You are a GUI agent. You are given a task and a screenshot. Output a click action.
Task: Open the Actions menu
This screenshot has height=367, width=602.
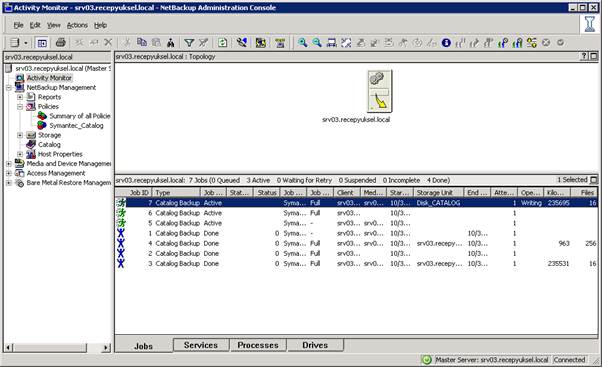(77, 25)
